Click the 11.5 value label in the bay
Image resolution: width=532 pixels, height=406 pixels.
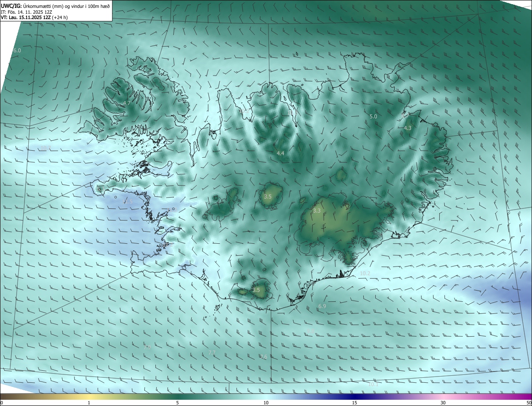click(128, 202)
